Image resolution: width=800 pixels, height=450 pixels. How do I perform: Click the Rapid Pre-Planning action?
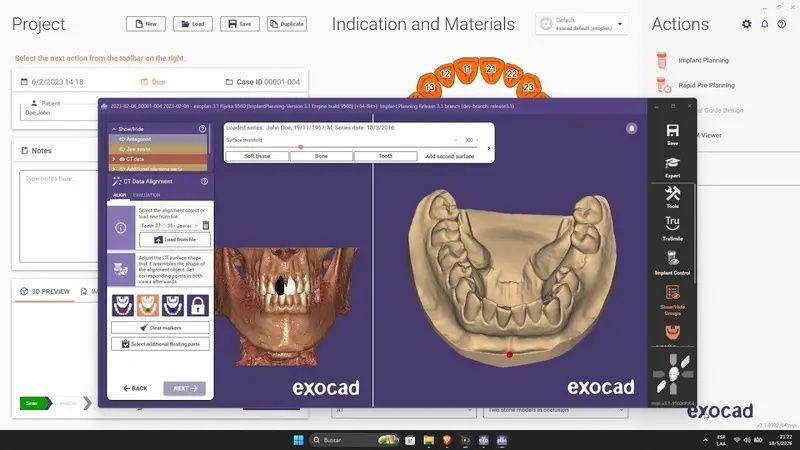[706, 85]
